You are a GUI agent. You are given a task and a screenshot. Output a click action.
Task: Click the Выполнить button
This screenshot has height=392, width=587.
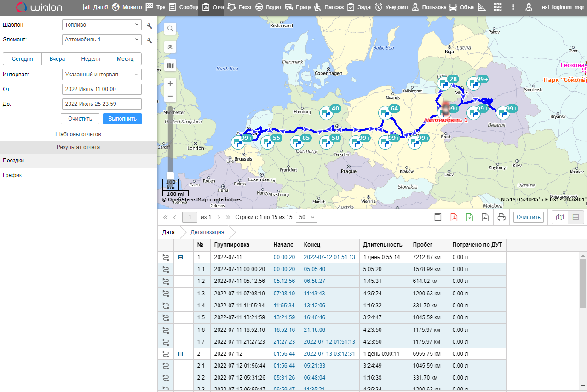pyautogui.click(x=122, y=119)
